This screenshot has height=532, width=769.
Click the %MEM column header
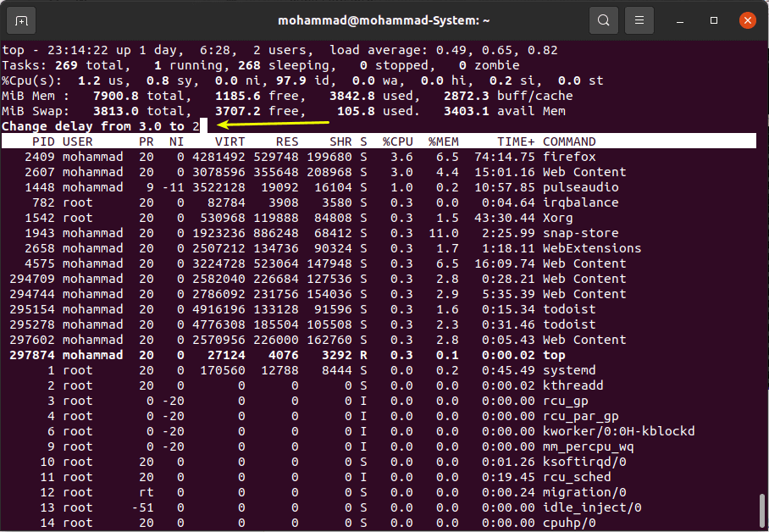(443, 141)
